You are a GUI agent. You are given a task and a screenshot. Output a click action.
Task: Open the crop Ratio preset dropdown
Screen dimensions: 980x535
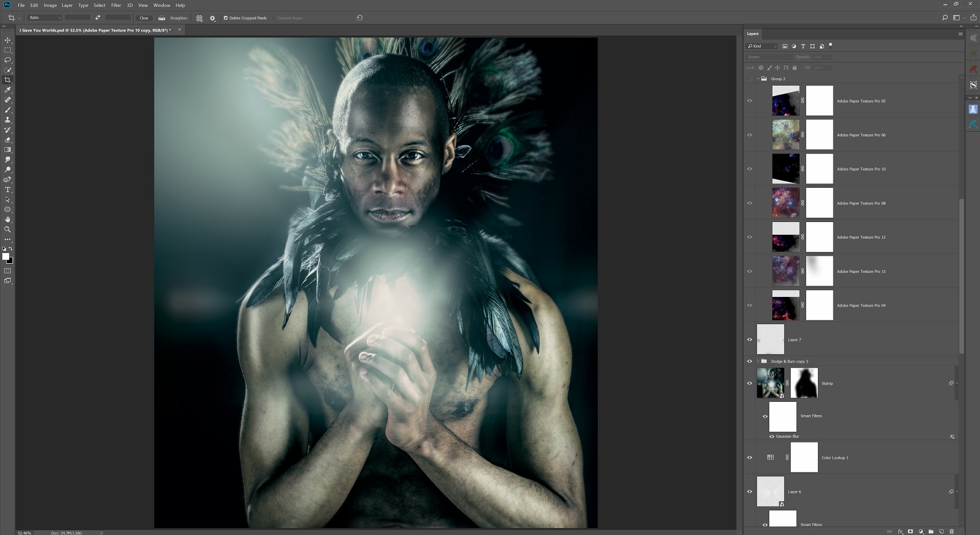click(45, 18)
